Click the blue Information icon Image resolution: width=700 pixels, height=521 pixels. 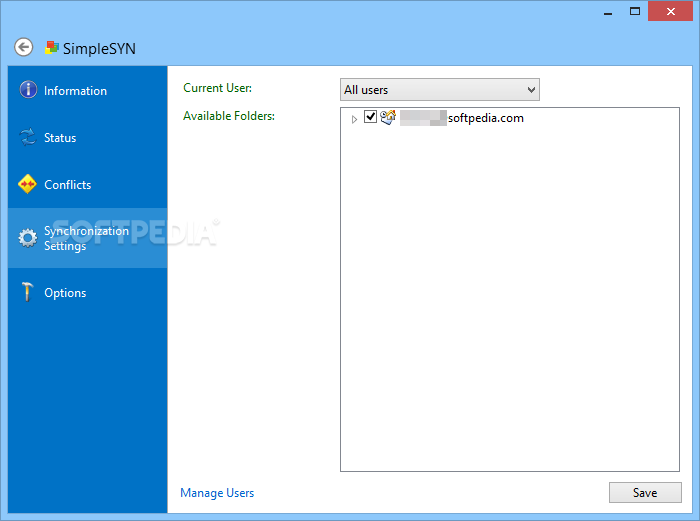tap(28, 89)
